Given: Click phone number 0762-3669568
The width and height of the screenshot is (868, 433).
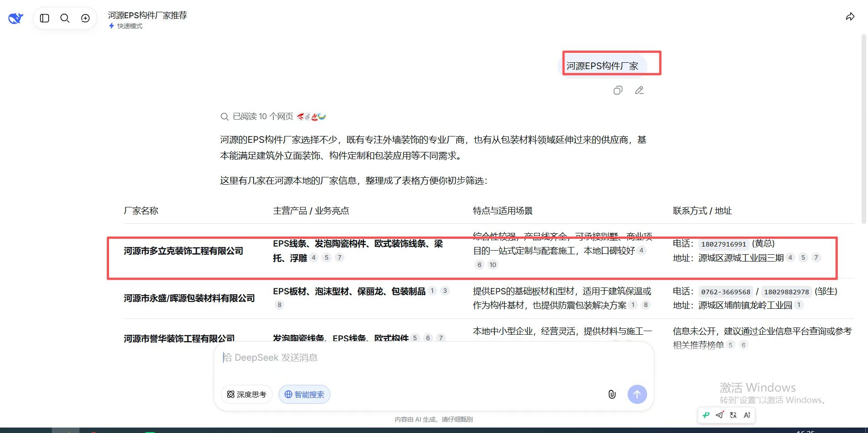Looking at the screenshot, I should point(726,292).
